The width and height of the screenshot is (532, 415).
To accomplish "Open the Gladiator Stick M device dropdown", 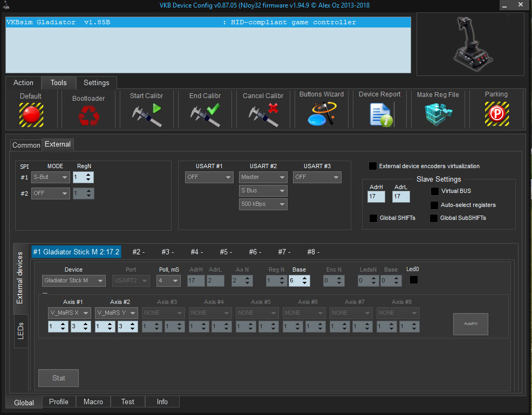I will pyautogui.click(x=74, y=281).
